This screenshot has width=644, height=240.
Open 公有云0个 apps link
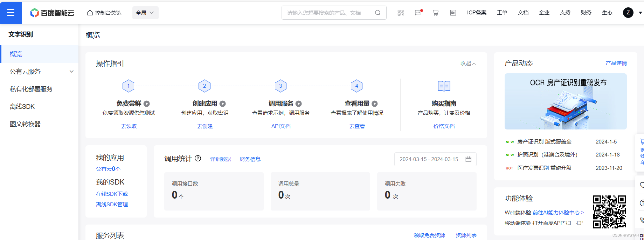click(108, 169)
